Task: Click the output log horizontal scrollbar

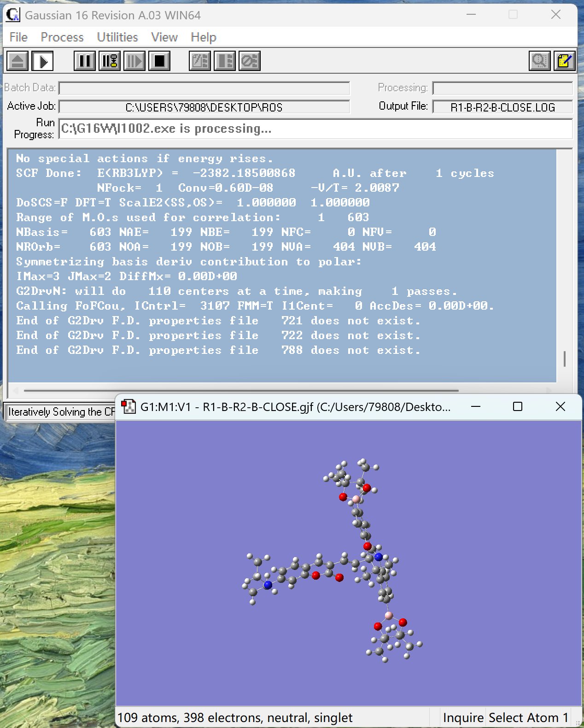Action: coord(241,390)
